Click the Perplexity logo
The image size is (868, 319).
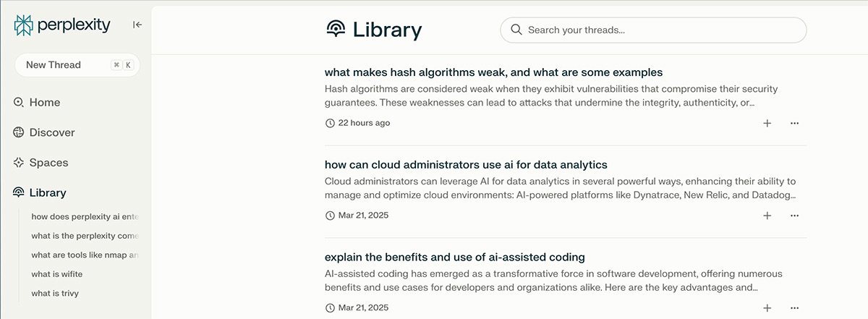pos(62,25)
